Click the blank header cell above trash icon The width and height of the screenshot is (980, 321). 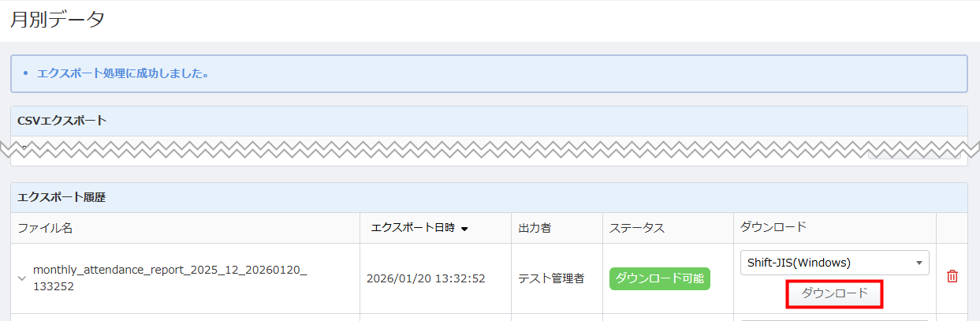click(952, 228)
